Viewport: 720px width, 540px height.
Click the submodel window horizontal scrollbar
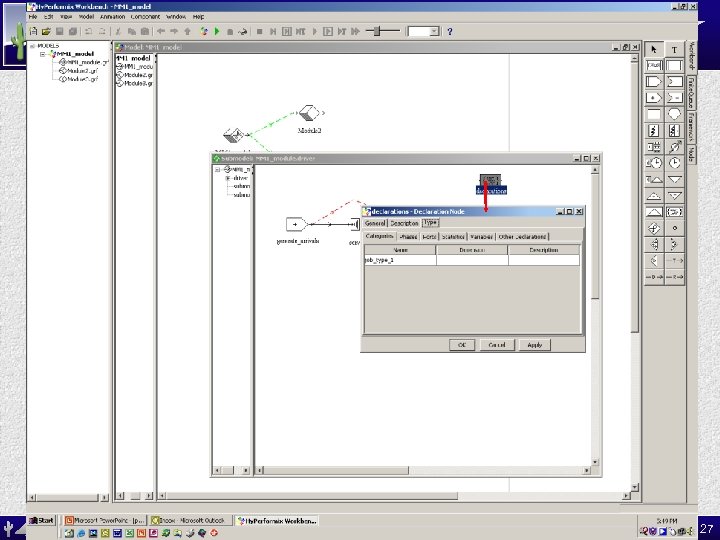pos(423,470)
